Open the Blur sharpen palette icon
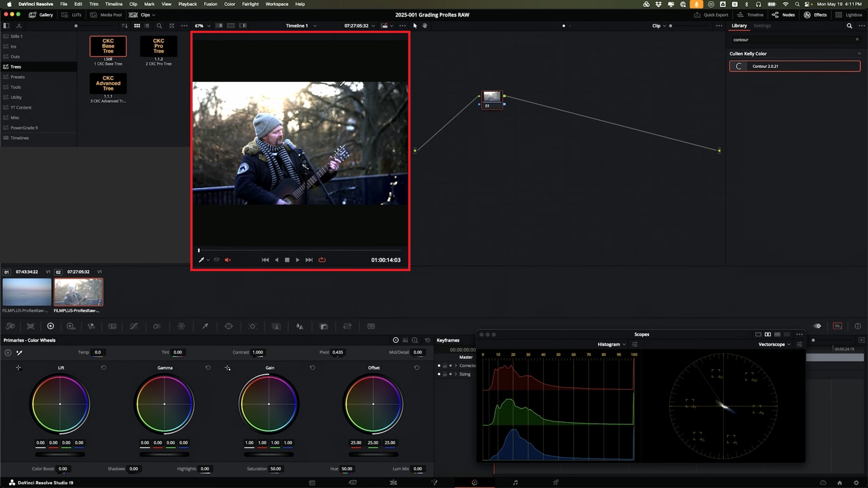This screenshot has width=868, height=488. (300, 326)
